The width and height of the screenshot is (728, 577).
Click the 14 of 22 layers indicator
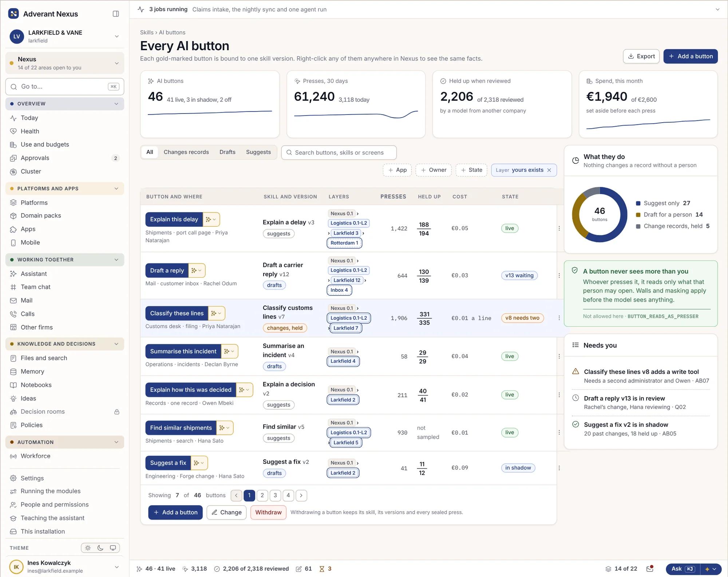[621, 569]
